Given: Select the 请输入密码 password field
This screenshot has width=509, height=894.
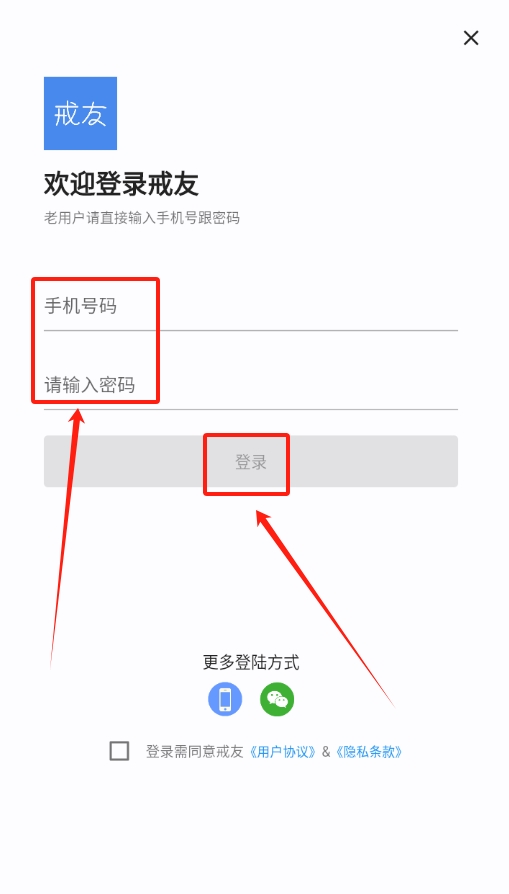Looking at the screenshot, I should [x=251, y=385].
